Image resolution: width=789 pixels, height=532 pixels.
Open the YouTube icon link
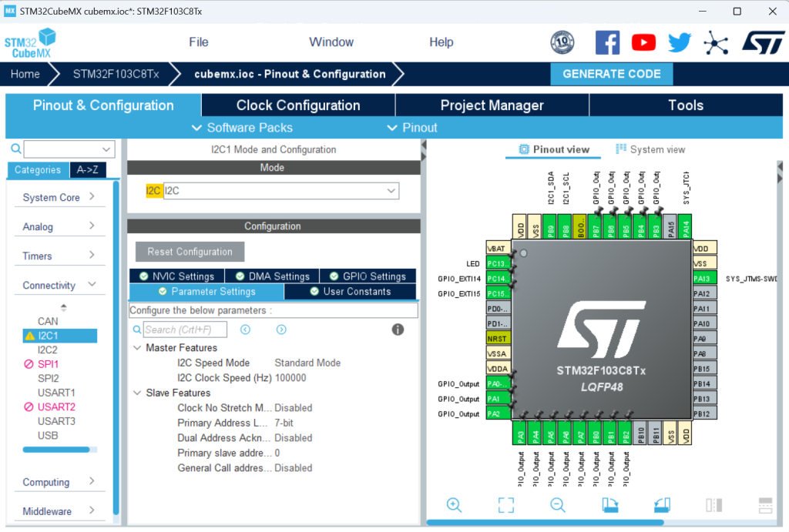point(643,42)
